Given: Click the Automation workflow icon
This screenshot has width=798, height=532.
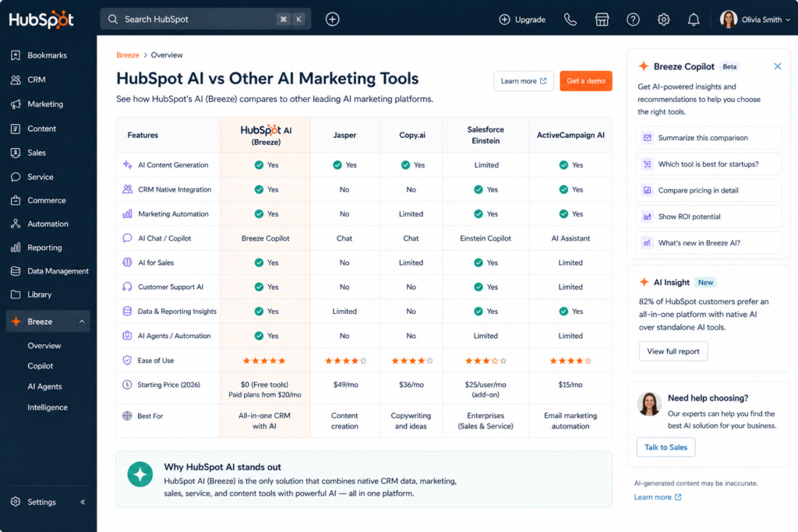Looking at the screenshot, I should tap(16, 224).
